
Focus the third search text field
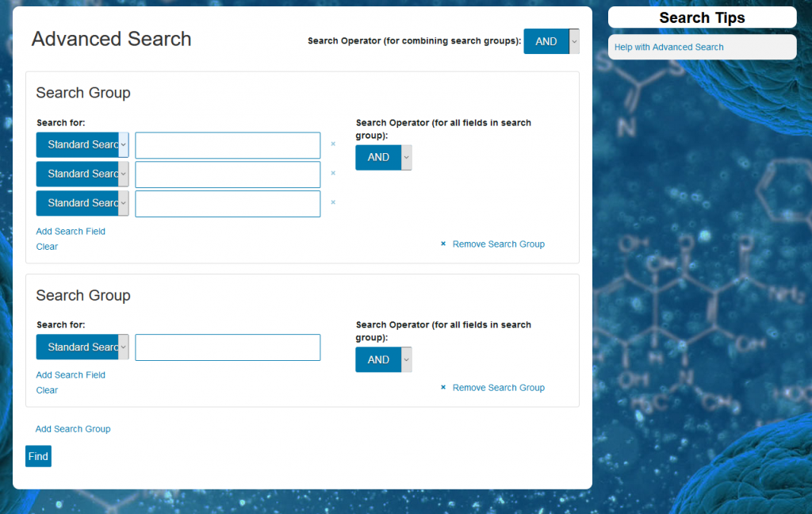(x=228, y=204)
